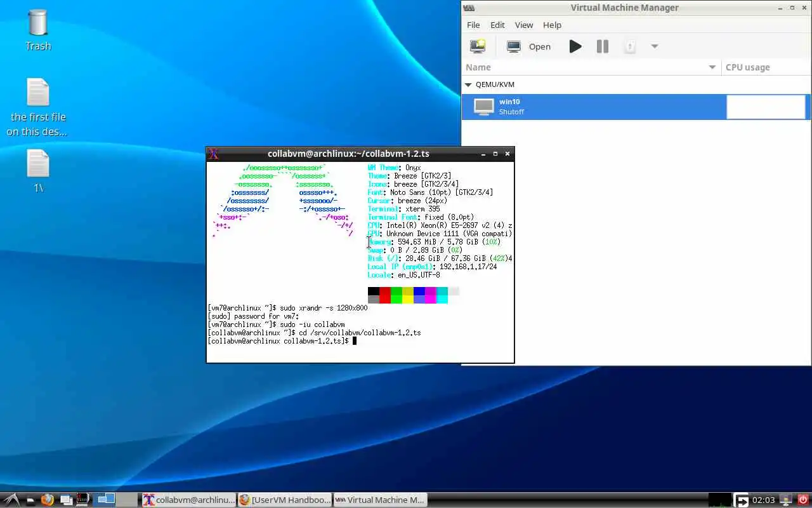Image resolution: width=812 pixels, height=508 pixels.
Task: Open the Edit menu in Virtual Machine Manager
Action: pos(497,25)
